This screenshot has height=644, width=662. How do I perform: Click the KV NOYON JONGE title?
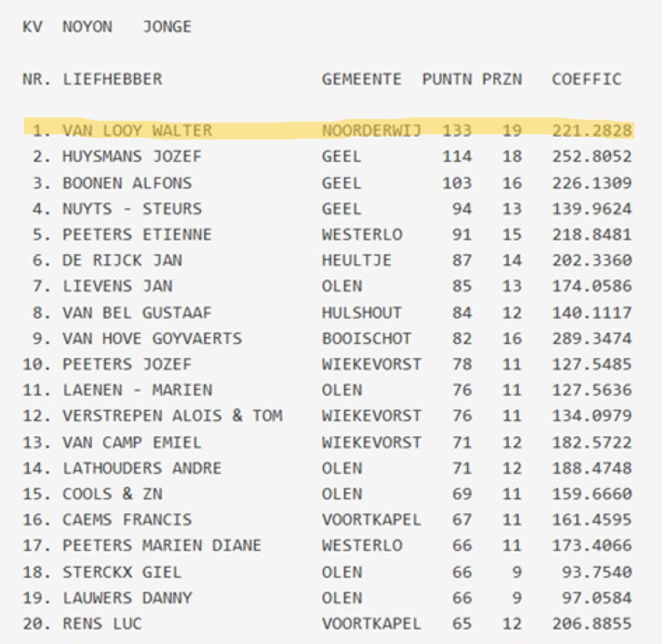click(107, 26)
